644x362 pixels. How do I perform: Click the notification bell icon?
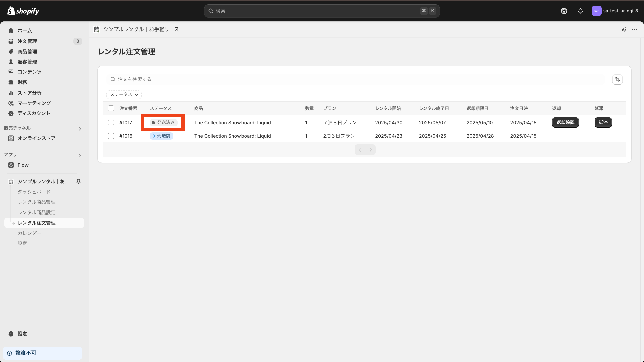(580, 11)
